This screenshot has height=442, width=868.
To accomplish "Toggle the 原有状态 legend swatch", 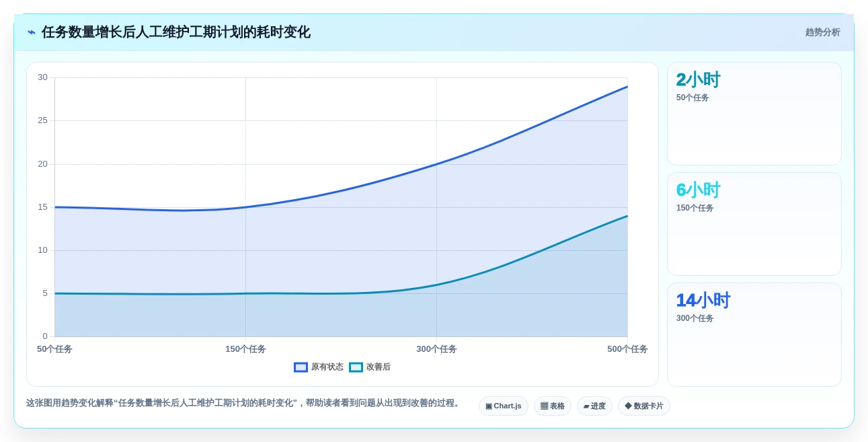I will (x=301, y=367).
